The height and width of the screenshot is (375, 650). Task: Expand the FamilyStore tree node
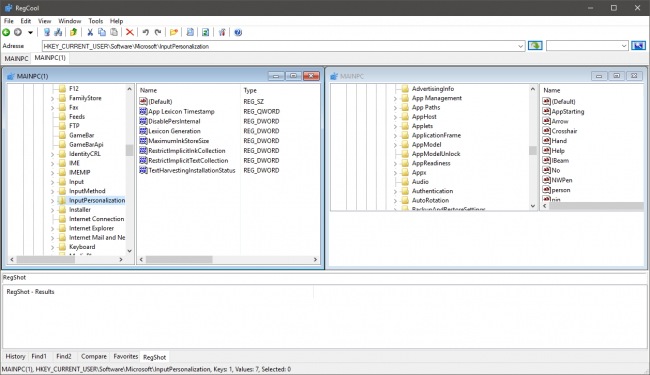pos(52,99)
